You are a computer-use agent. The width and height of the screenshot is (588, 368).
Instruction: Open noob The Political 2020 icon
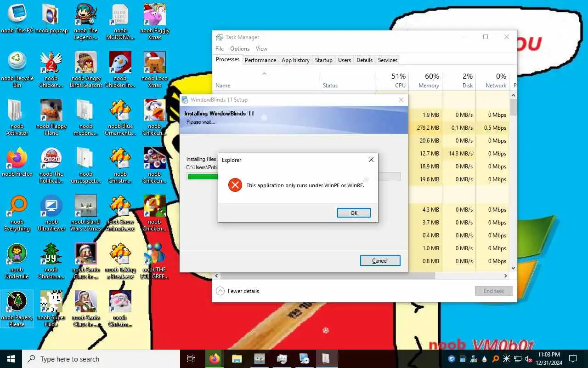tap(51, 165)
